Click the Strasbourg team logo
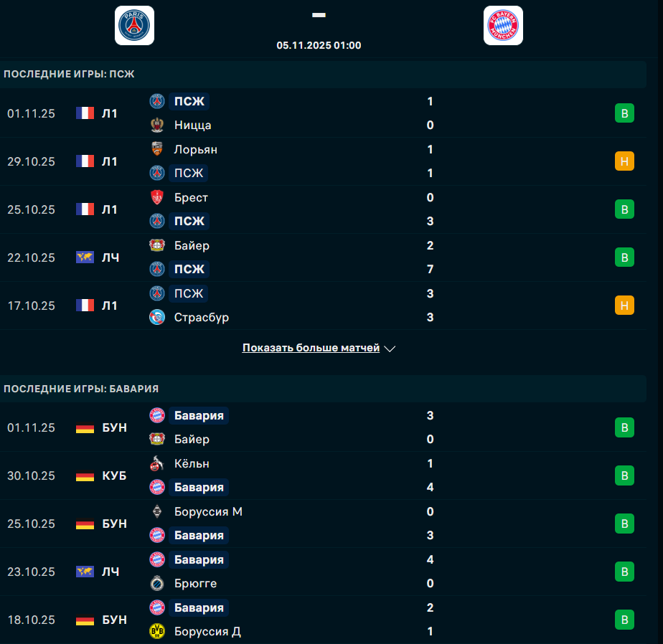 click(157, 317)
